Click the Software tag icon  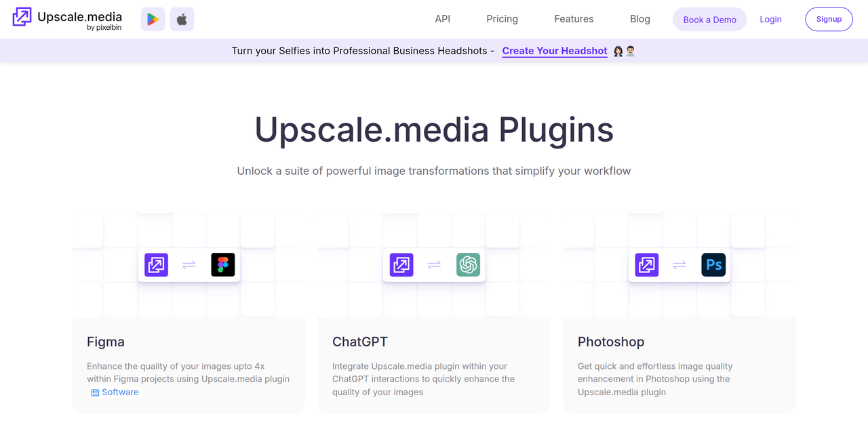click(95, 392)
